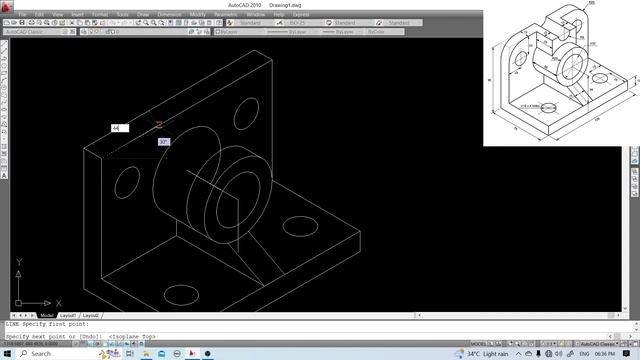640x360 pixels.
Task: Open File Explorer from the taskbar
Action: (x=146, y=353)
